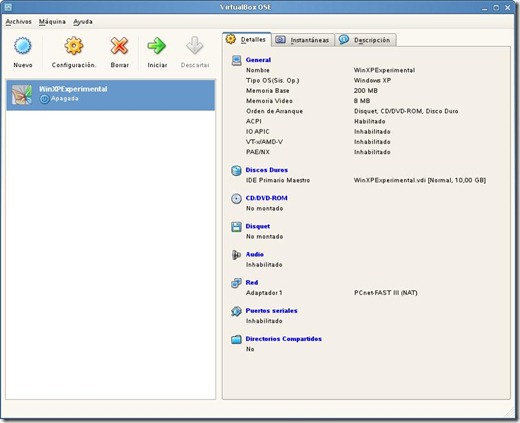Switch to the Instantáneas tab
This screenshot has height=423, width=520.
303,40
